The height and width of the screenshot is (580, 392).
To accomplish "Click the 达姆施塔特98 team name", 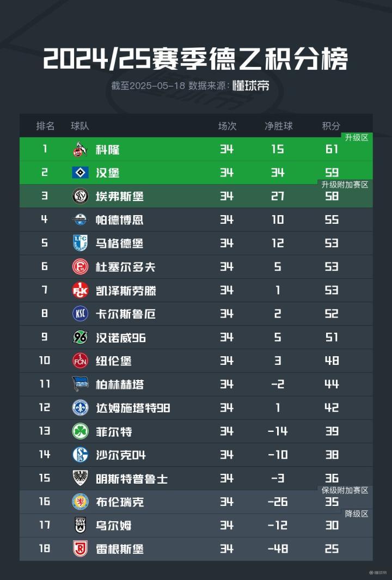I will pos(133,408).
